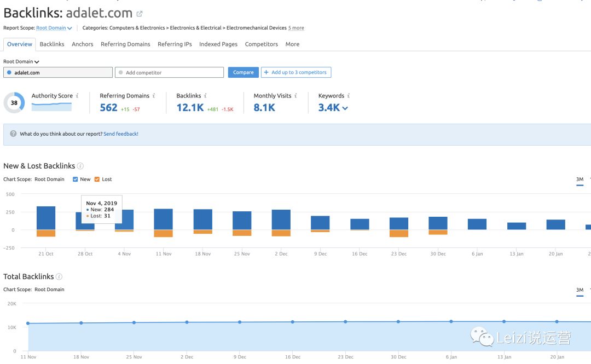Click the adalet.com domain input field

[x=58, y=72]
